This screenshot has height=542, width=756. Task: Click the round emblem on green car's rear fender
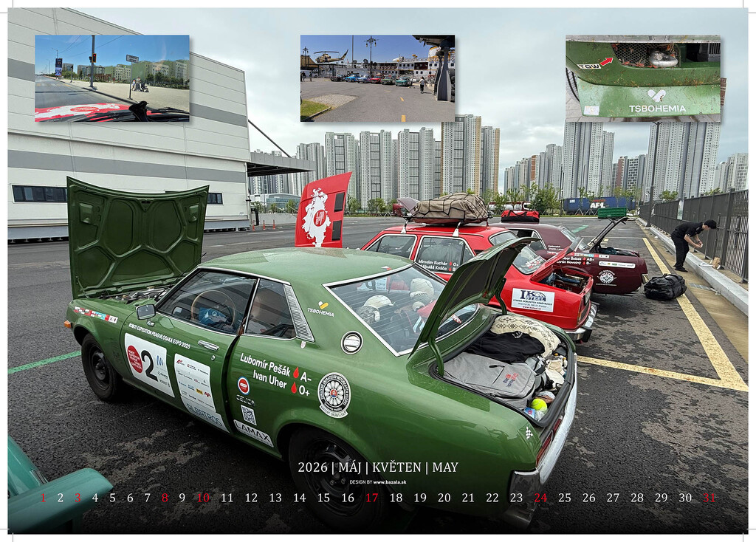(x=334, y=395)
